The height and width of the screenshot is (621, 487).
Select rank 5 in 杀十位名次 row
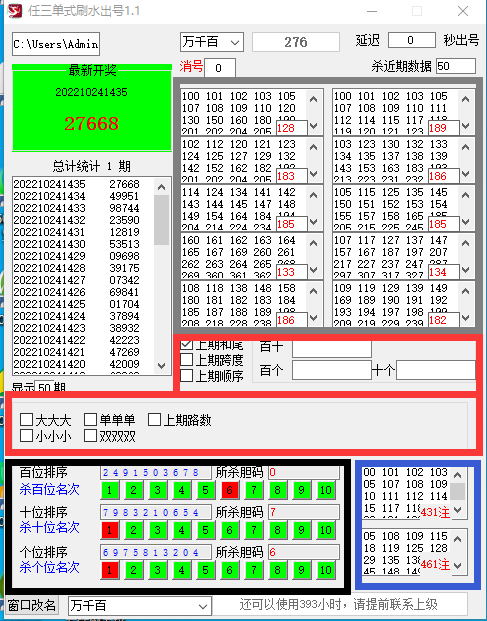[205, 530]
